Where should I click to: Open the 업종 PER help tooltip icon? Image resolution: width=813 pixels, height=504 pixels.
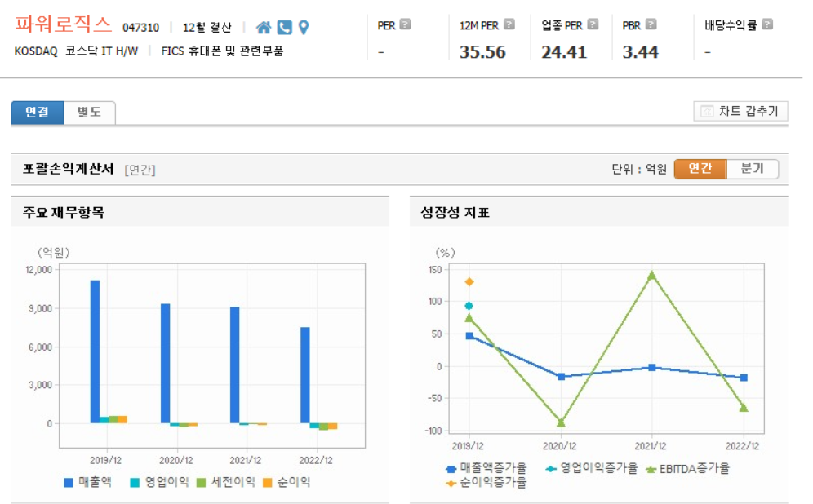point(593,23)
